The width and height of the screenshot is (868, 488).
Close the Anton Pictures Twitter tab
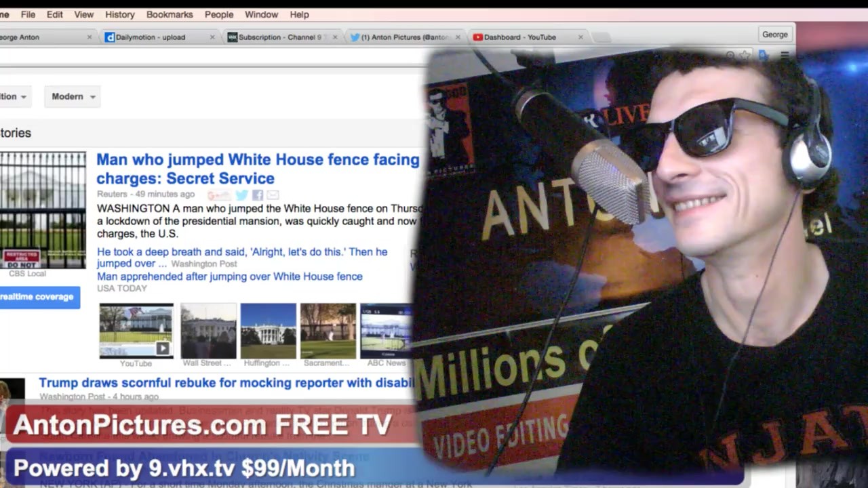tap(458, 37)
